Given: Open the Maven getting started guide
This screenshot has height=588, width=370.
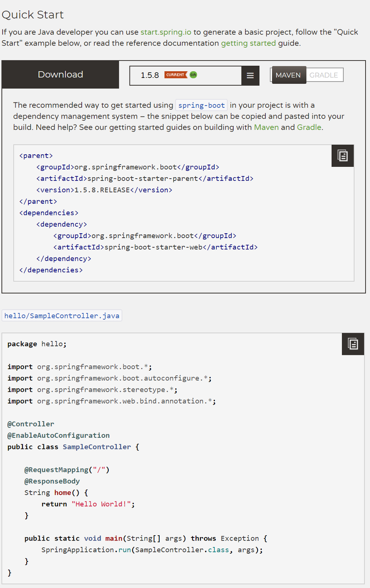Looking at the screenshot, I should pyautogui.click(x=267, y=127).
